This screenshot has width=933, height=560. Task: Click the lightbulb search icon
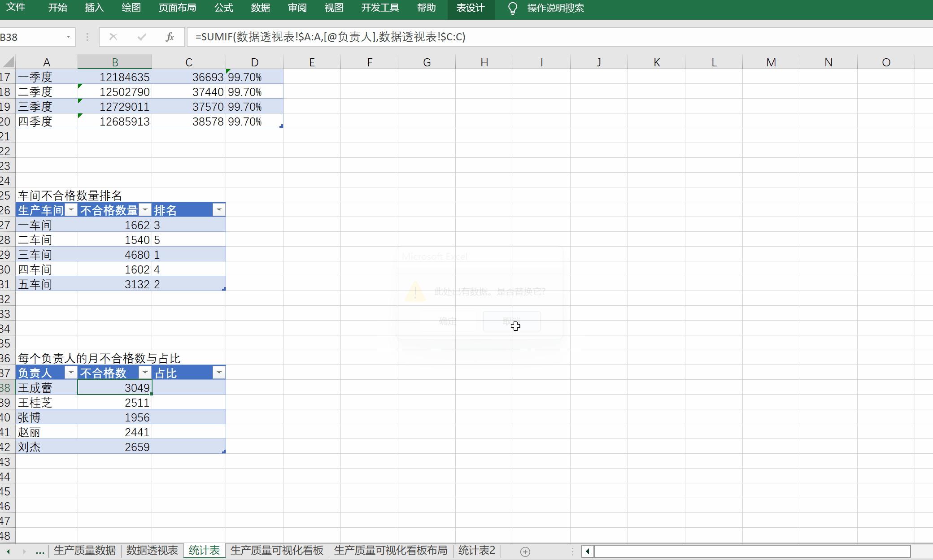513,8
